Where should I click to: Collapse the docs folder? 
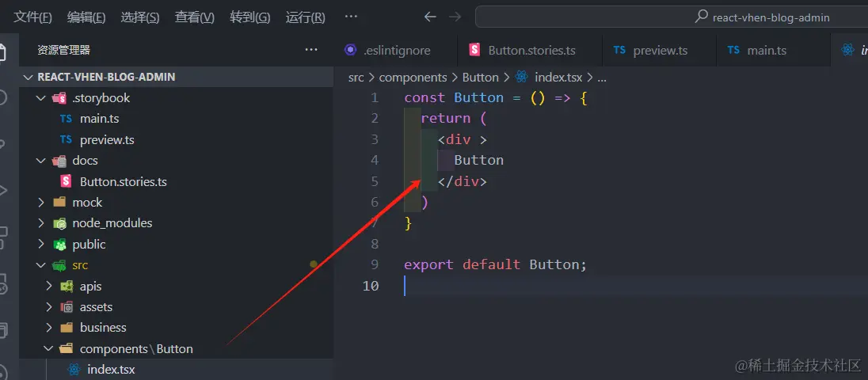[176, 161]
